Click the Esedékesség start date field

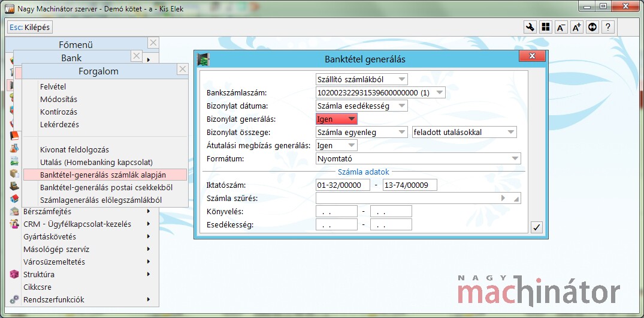point(337,224)
